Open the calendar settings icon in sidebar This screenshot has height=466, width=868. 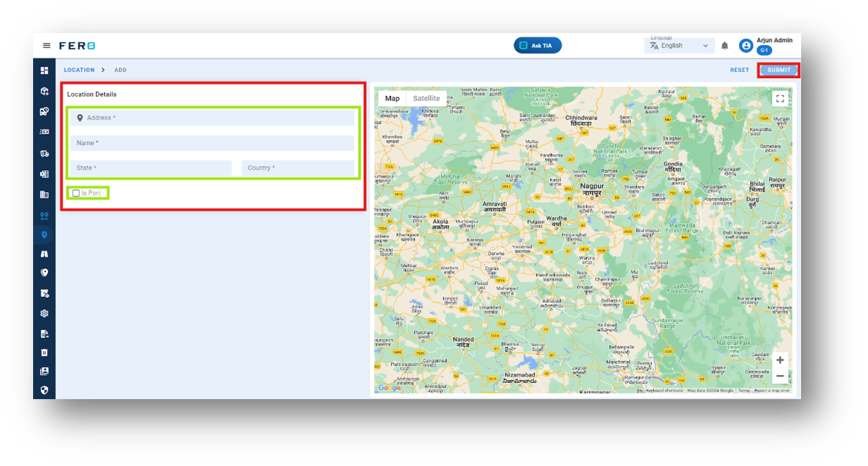point(44,293)
